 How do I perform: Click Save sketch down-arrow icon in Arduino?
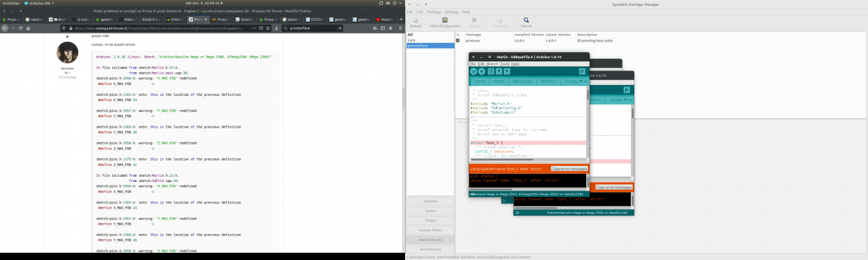[507, 71]
